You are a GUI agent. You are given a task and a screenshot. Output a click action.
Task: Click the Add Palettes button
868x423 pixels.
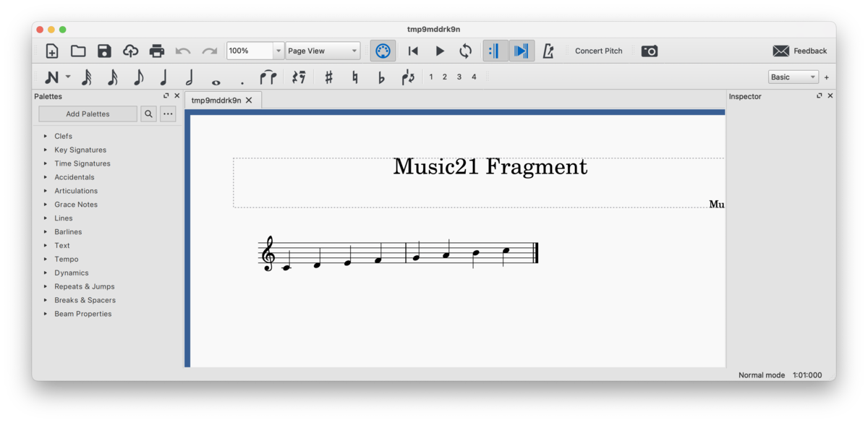(x=87, y=114)
